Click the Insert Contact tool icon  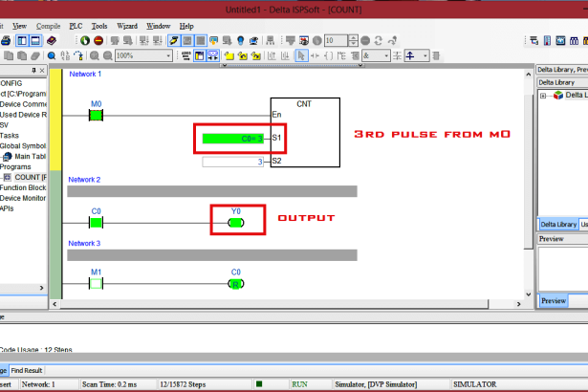(315, 55)
